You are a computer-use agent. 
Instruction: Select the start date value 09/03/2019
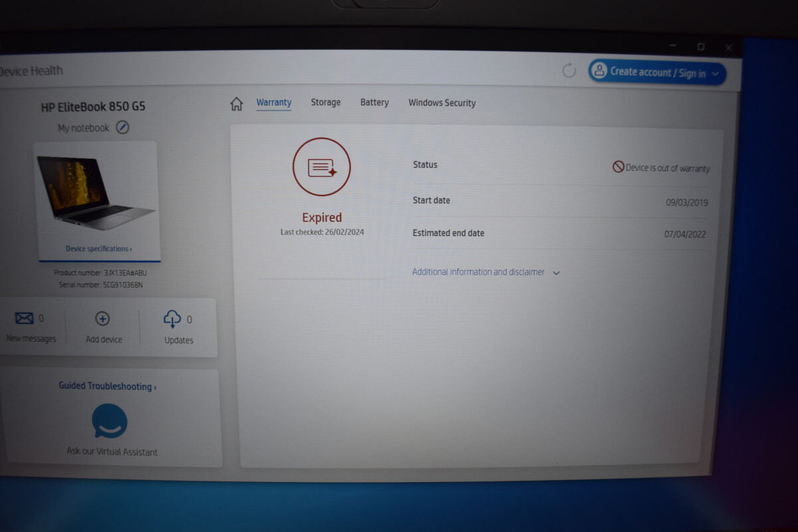tap(687, 203)
